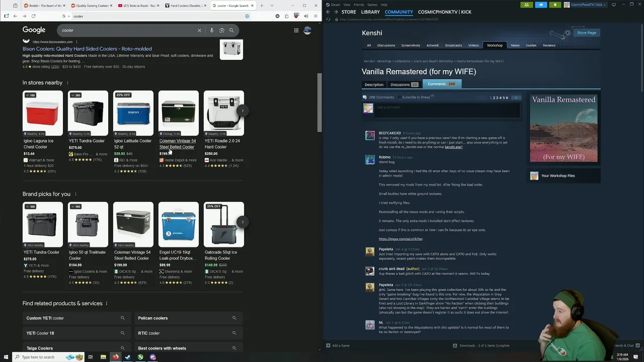Viewport: 644px width, 362px height.
Task: Go to comments page 3
Action: point(497,98)
